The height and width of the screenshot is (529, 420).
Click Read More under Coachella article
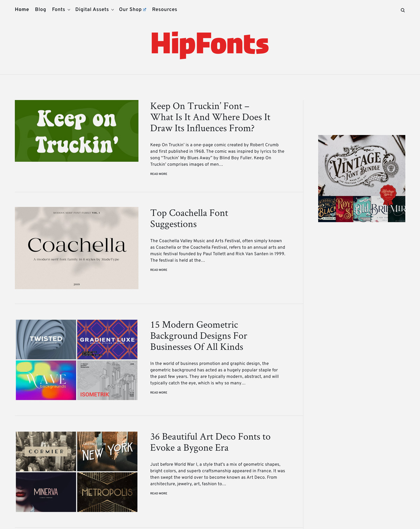(x=159, y=270)
